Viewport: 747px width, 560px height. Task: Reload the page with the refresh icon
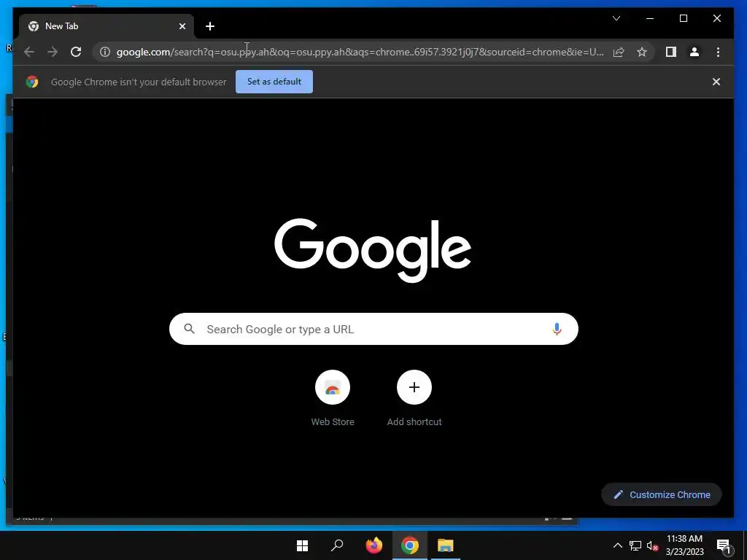click(x=76, y=52)
